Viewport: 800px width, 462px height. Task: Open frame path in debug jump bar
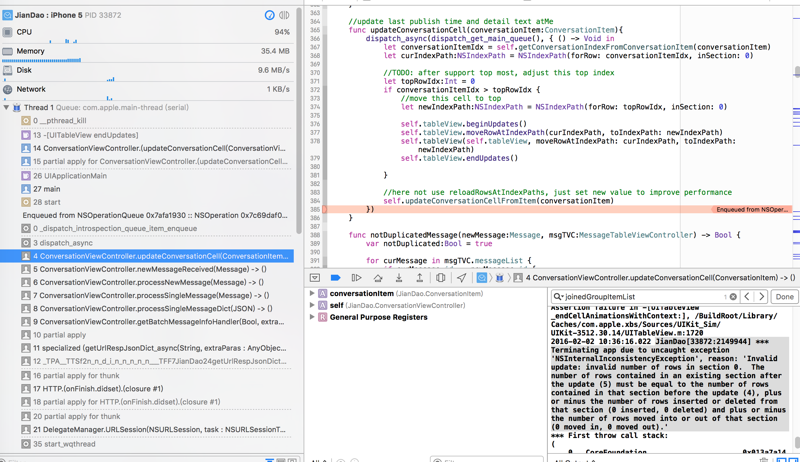click(660, 278)
